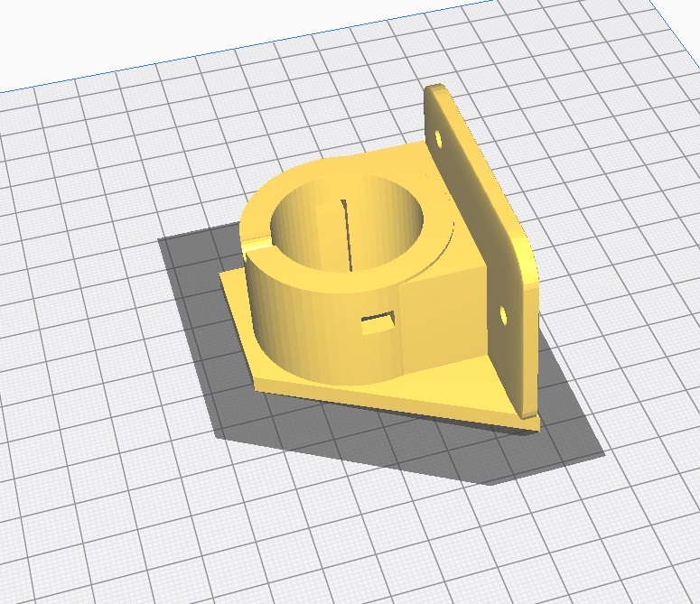This screenshot has height=604, width=700.
Task: Click the split gap on the clamp's left rim
Action: click(251, 238)
